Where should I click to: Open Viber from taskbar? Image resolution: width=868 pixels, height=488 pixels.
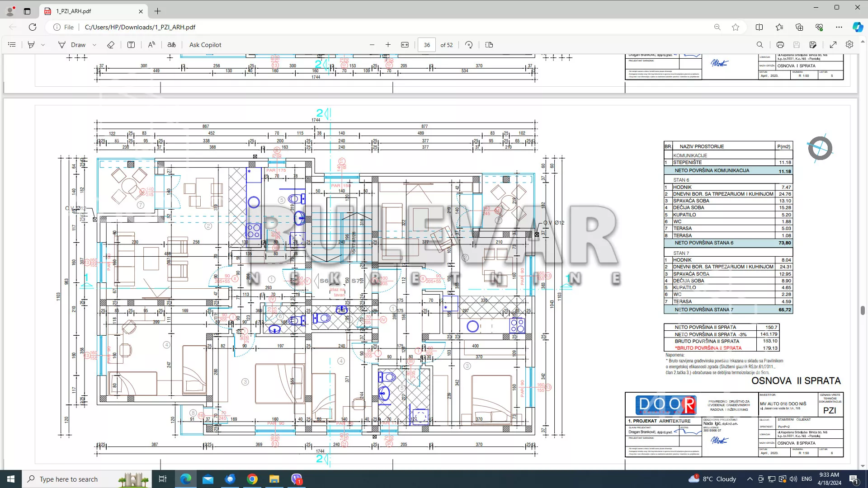pyautogui.click(x=297, y=479)
